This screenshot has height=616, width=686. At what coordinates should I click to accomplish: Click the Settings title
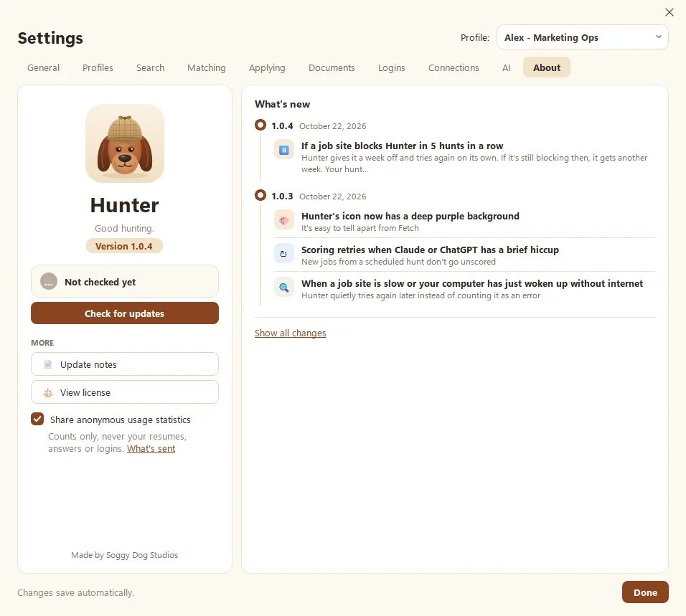click(50, 38)
